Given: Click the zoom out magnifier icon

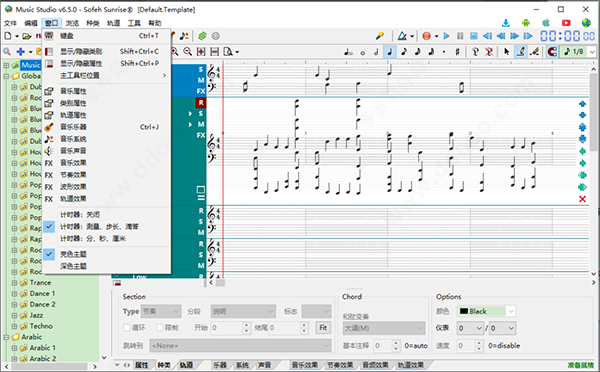Looking at the screenshot, I should 188,51.
